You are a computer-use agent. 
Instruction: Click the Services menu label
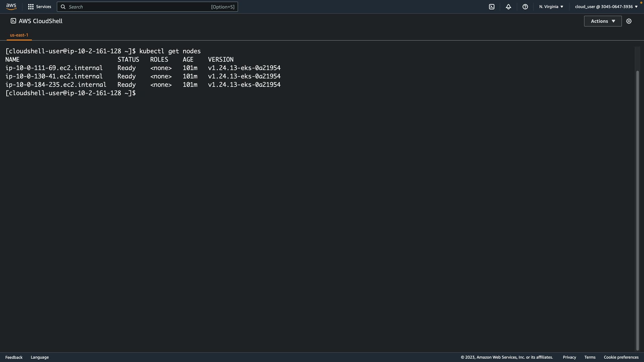coord(44,7)
